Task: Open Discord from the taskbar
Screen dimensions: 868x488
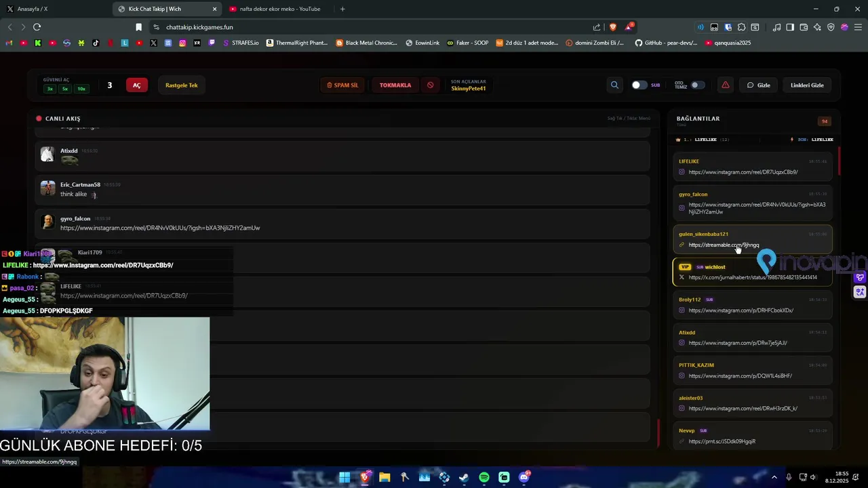Action: [x=524, y=477]
